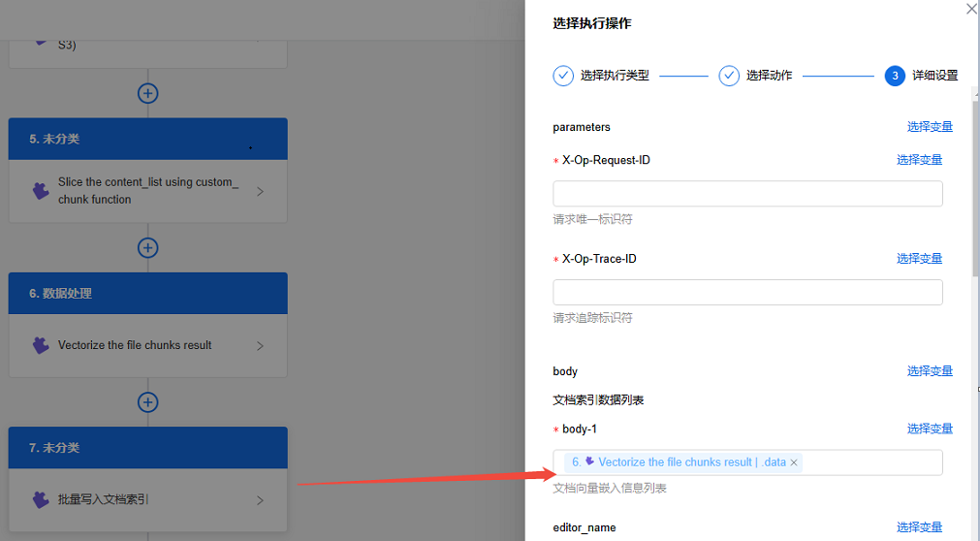
Task: Click the 文档向量嵌入信息列表 hint text
Action: pos(610,489)
